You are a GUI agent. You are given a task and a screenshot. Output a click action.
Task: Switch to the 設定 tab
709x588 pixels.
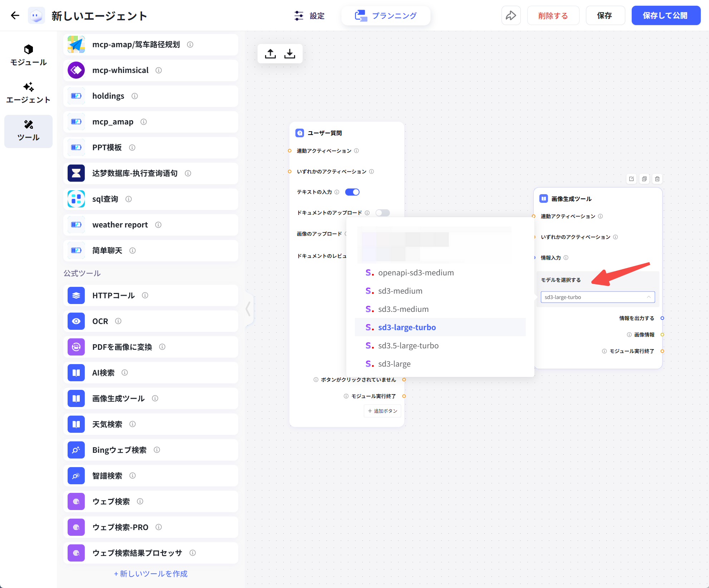click(x=309, y=16)
